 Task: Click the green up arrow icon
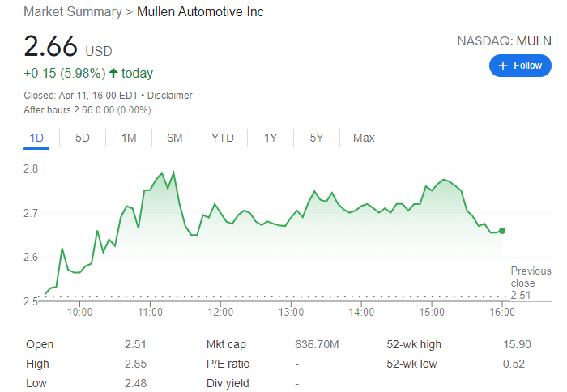(113, 74)
